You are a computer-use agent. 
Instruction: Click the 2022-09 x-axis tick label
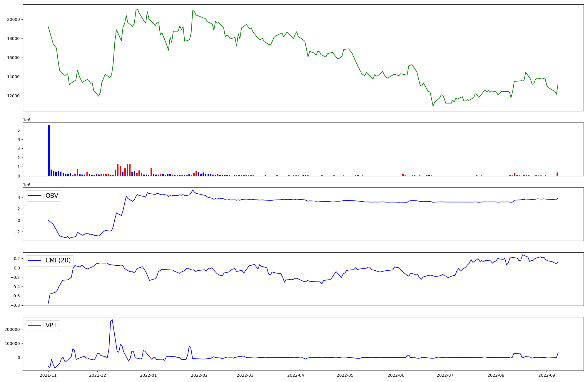pos(547,375)
